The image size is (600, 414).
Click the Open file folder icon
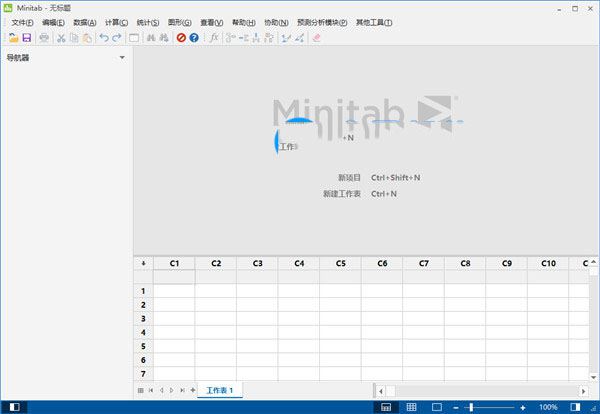(x=14, y=38)
